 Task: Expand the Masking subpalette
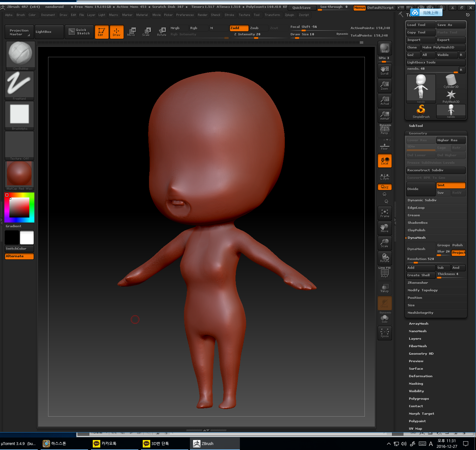(x=416, y=384)
